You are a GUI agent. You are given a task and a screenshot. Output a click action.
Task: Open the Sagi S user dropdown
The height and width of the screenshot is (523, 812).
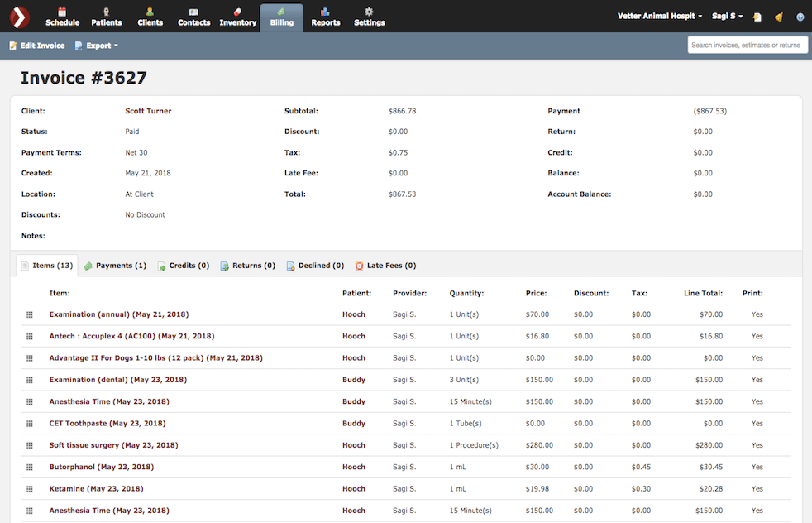coord(727,15)
